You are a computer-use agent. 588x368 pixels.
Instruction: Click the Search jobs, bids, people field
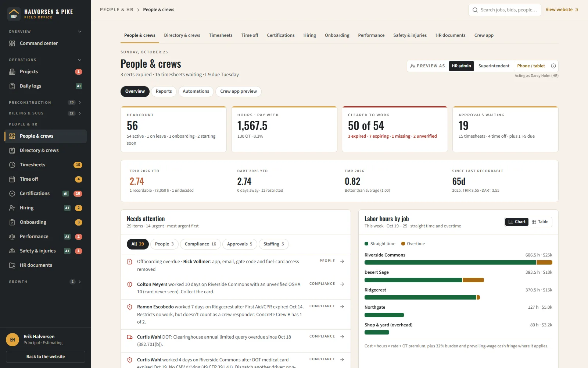tap(505, 10)
